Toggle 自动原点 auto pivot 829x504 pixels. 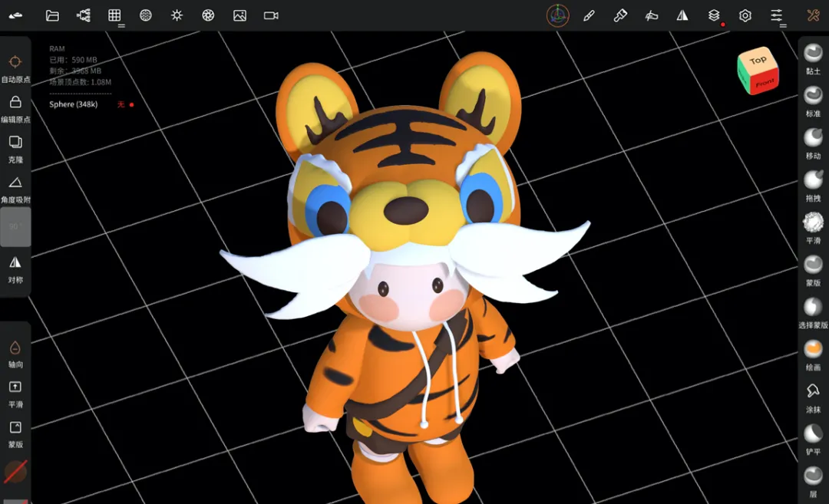click(x=15, y=69)
